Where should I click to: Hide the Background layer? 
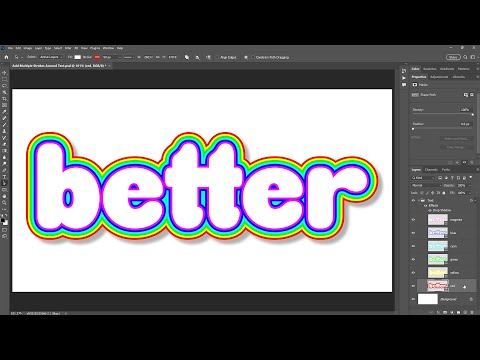pos(414,299)
